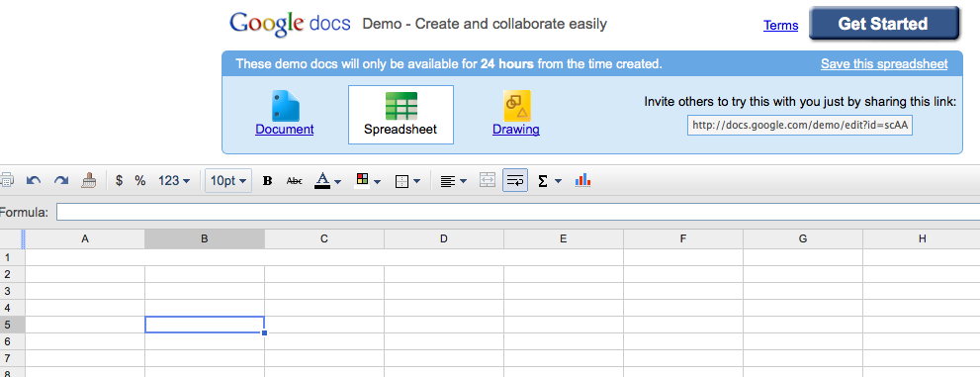
Task: Open the Terms link
Action: pos(780,26)
